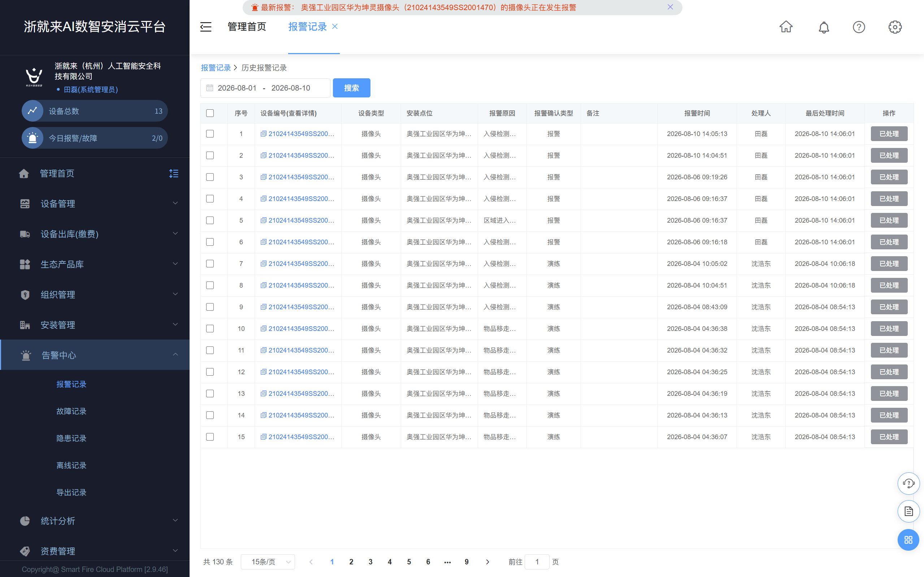Collapse the 告警中心 menu section
The width and height of the screenshot is (924, 577).
pos(95,355)
